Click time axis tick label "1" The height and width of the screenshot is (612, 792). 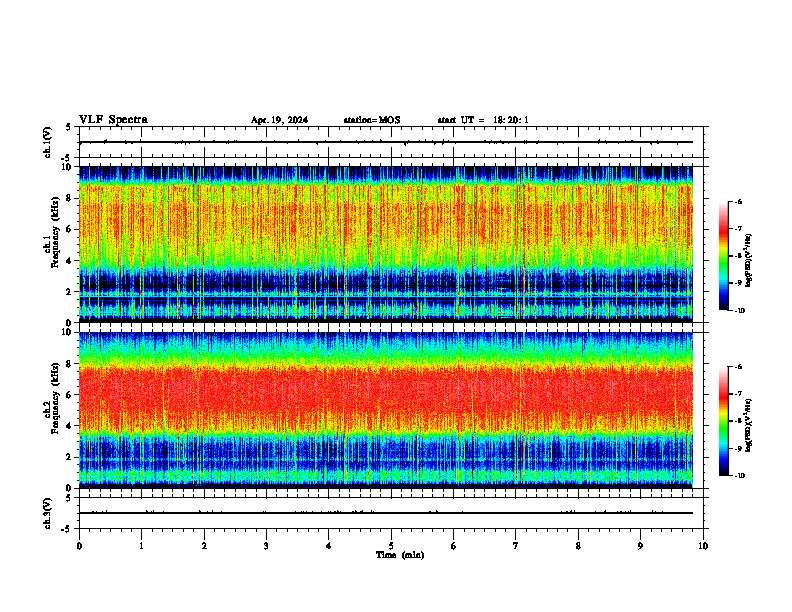click(x=141, y=546)
